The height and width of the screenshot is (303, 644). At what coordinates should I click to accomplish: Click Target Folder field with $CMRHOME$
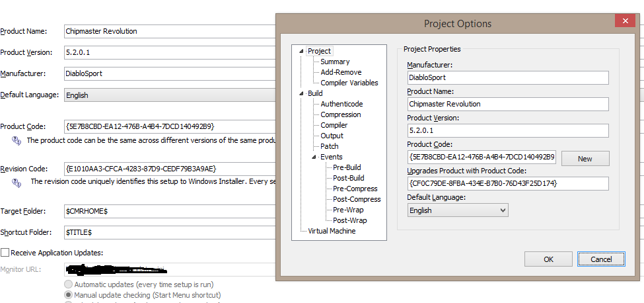(x=170, y=211)
